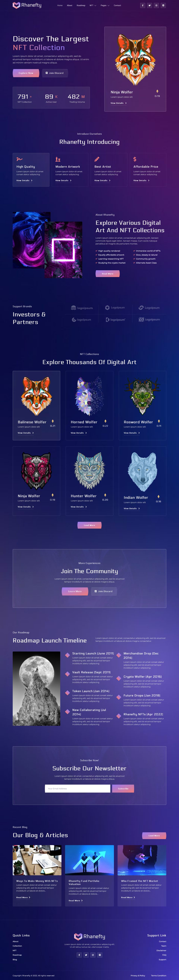Click the Subscribe newsletter button
This screenshot has height=980, width=179.
click(x=123, y=789)
